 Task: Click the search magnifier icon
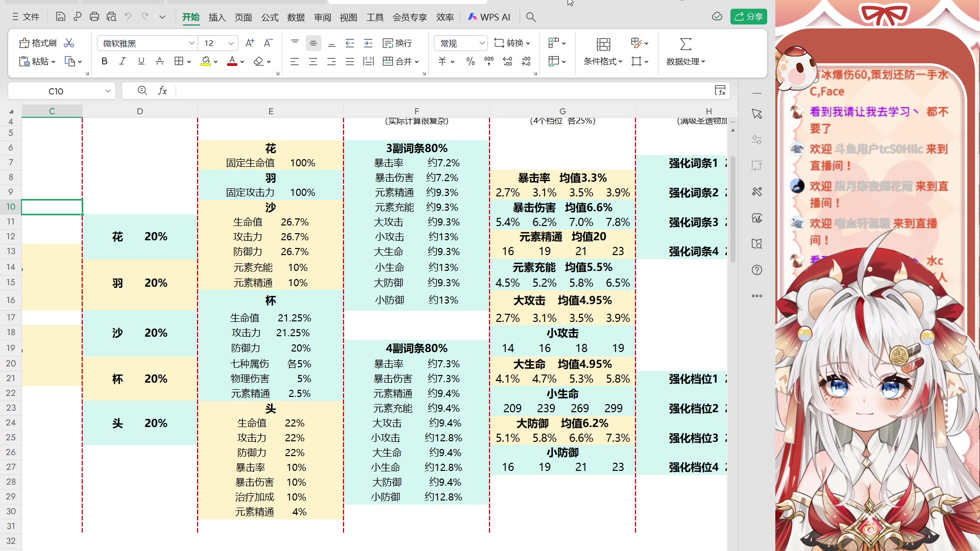tap(531, 17)
